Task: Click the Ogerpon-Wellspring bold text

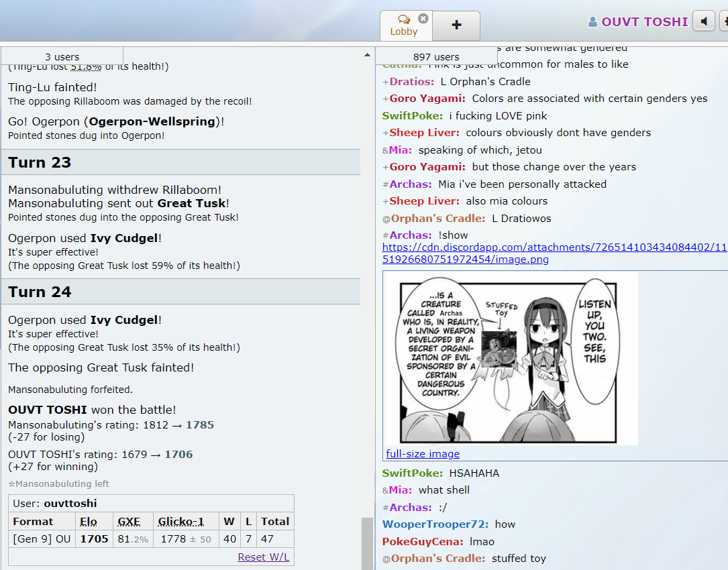Action: [152, 121]
